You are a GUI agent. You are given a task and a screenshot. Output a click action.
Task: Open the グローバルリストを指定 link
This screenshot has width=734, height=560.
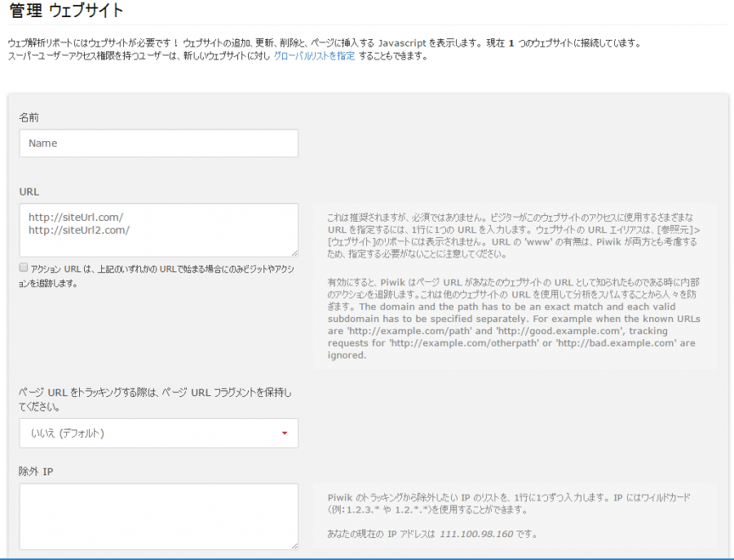(x=314, y=56)
